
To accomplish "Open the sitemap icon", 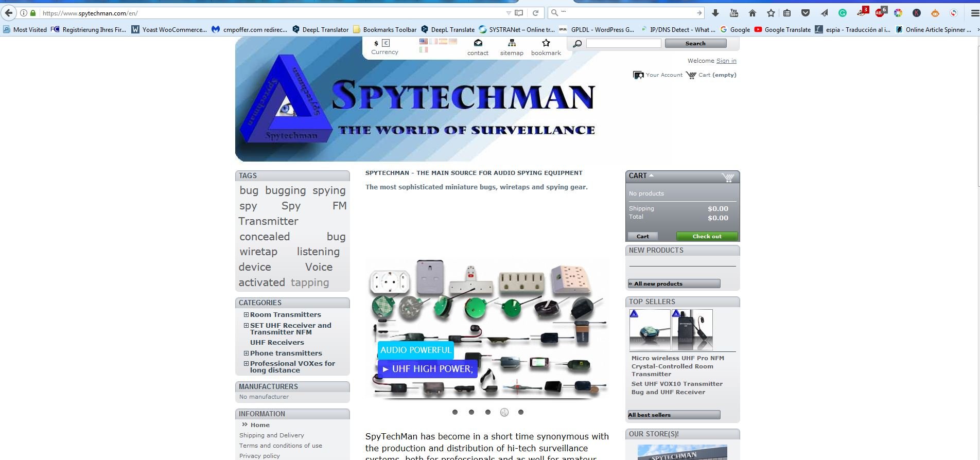I will tap(512, 43).
